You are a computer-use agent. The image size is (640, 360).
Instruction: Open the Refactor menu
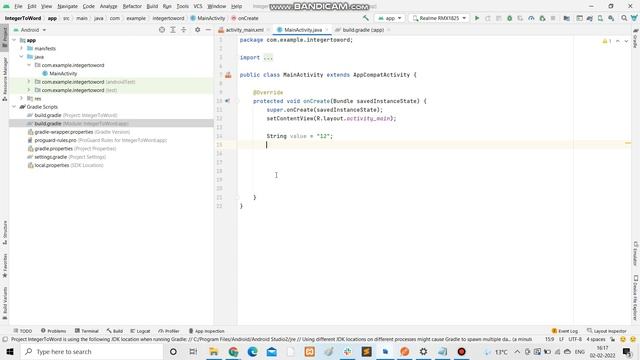coord(132,6)
